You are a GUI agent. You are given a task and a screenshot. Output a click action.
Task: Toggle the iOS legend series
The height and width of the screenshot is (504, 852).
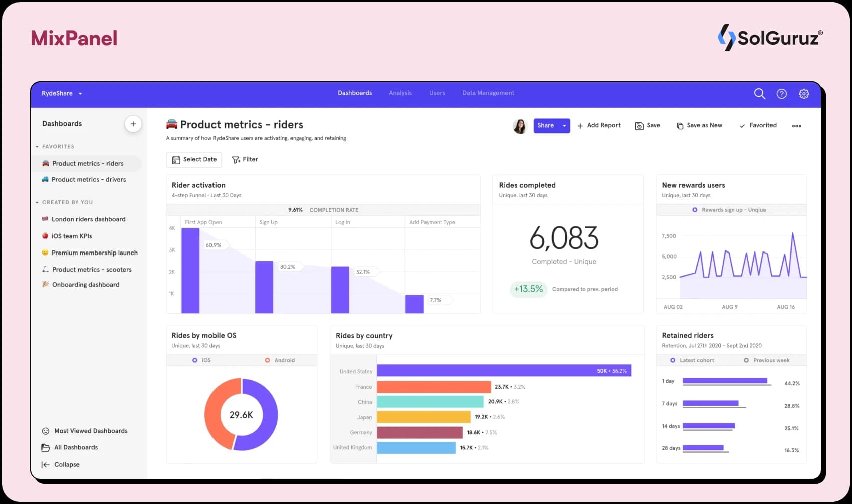[202, 360]
